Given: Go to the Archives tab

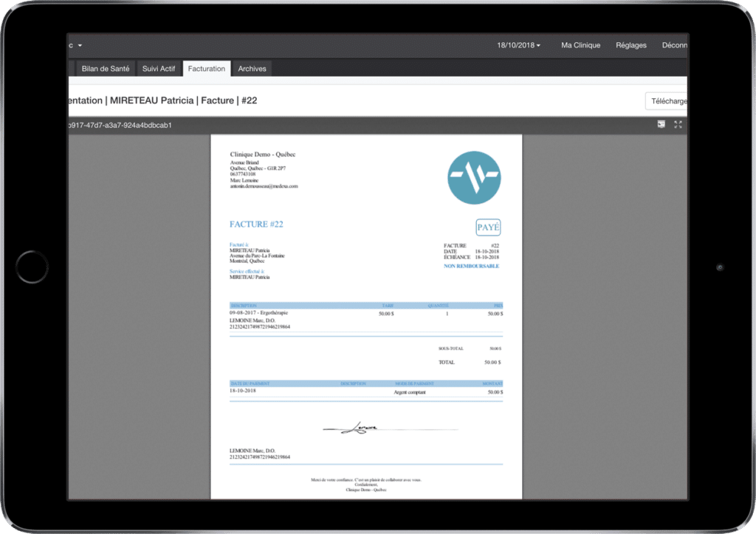Looking at the screenshot, I should pyautogui.click(x=252, y=69).
